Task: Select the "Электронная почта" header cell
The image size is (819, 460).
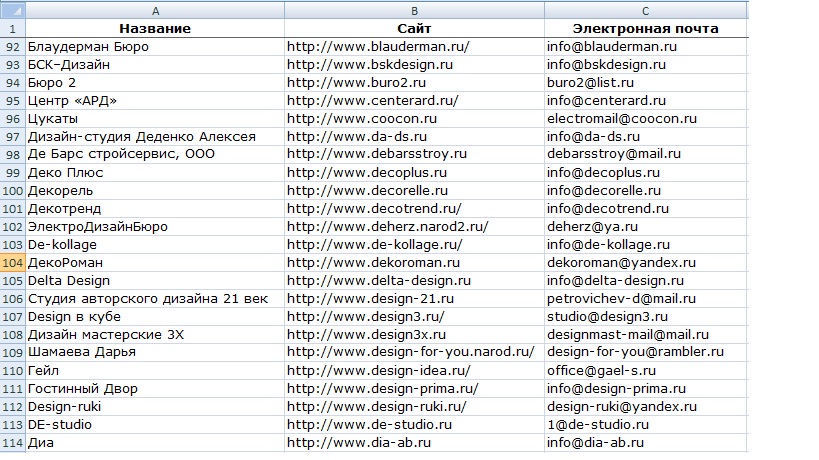Action: pos(645,28)
